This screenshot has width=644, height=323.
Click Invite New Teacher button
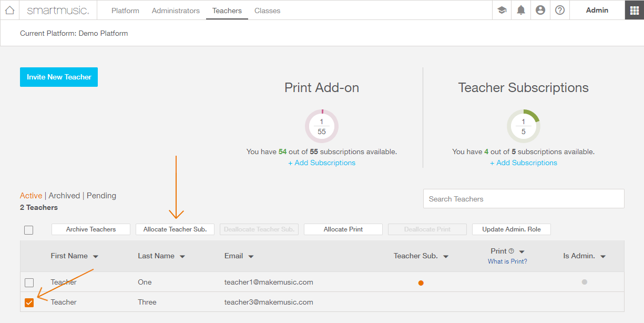[x=59, y=77]
